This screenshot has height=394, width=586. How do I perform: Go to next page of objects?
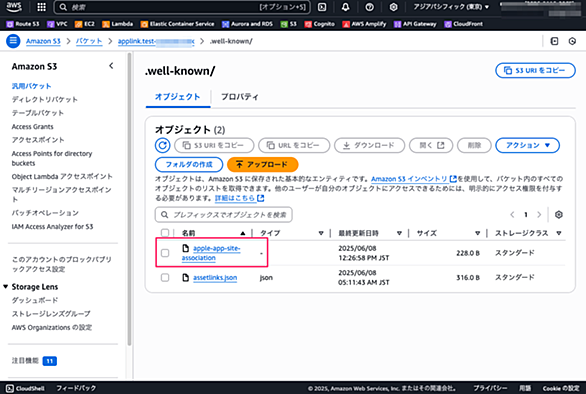539,215
